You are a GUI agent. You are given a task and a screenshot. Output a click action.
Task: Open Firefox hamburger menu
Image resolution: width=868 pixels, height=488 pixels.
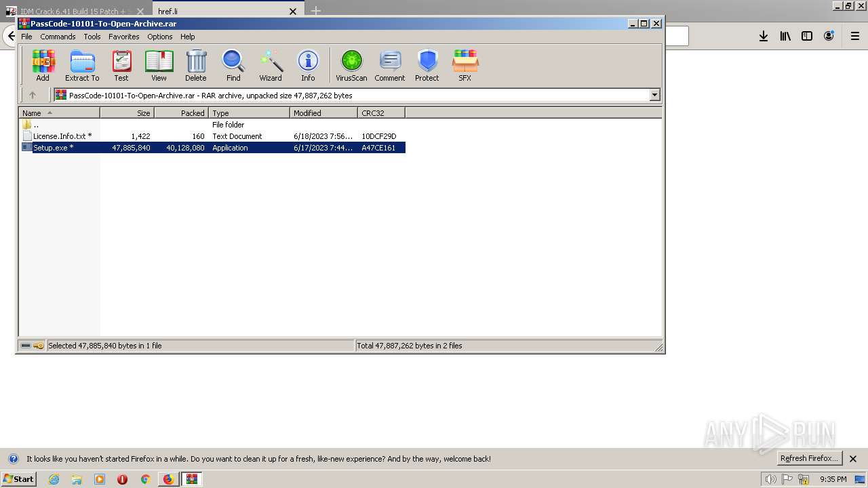pyautogui.click(x=855, y=37)
